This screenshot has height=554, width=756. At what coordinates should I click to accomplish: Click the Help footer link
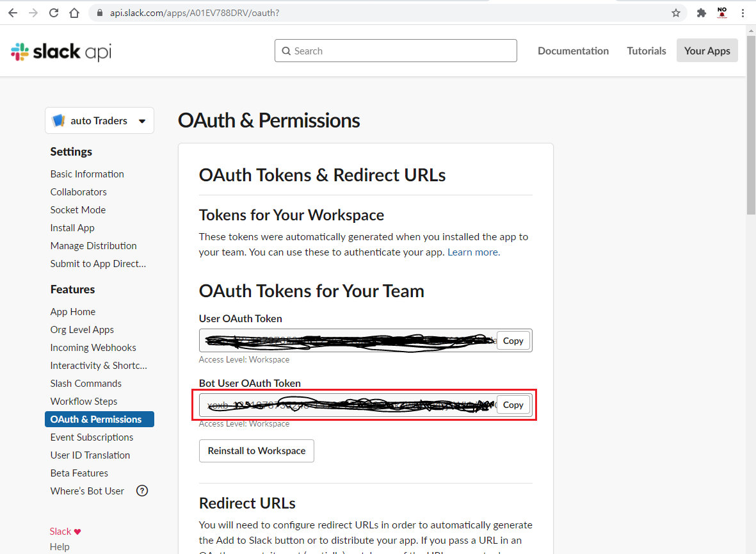click(x=60, y=547)
